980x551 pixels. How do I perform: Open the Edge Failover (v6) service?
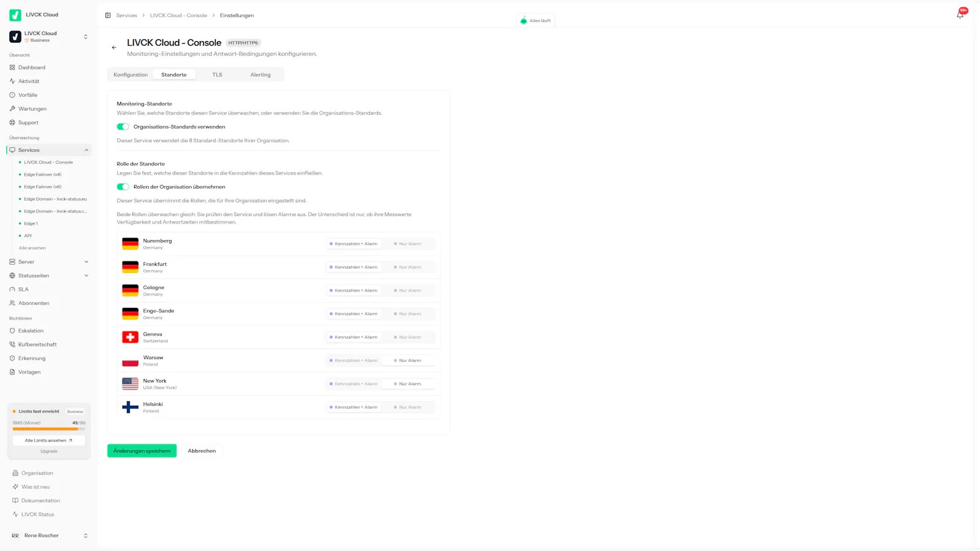pos(54,187)
